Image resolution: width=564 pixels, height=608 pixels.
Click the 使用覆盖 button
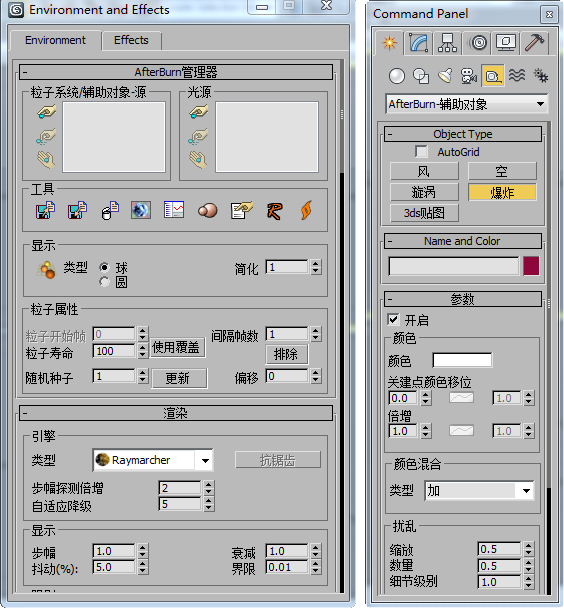click(177, 347)
